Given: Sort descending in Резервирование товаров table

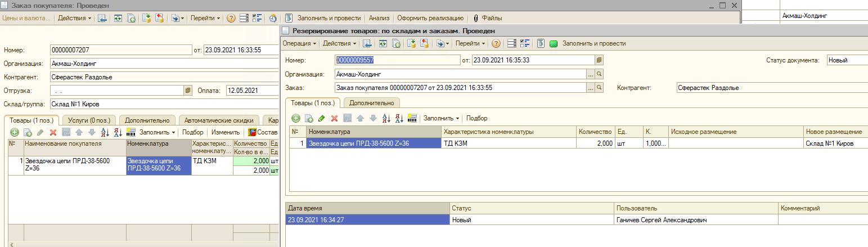Looking at the screenshot, I should [x=399, y=118].
